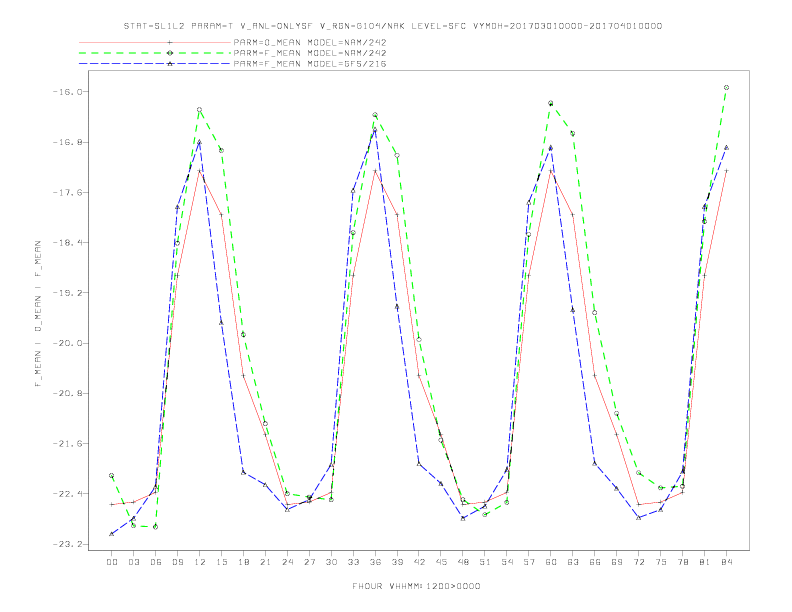
Task: Click the x-axis tick label 18
Action: point(243,562)
